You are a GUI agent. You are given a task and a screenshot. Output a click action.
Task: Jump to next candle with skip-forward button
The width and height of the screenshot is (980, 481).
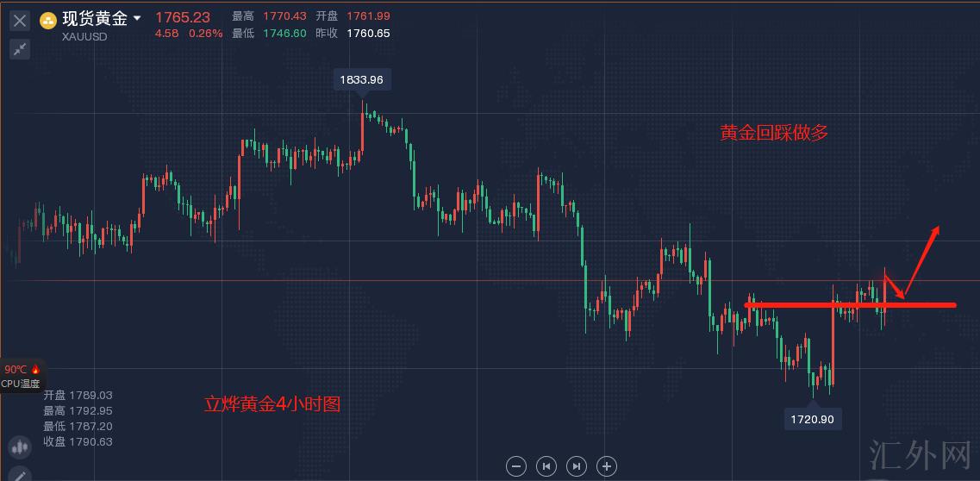tap(577, 466)
